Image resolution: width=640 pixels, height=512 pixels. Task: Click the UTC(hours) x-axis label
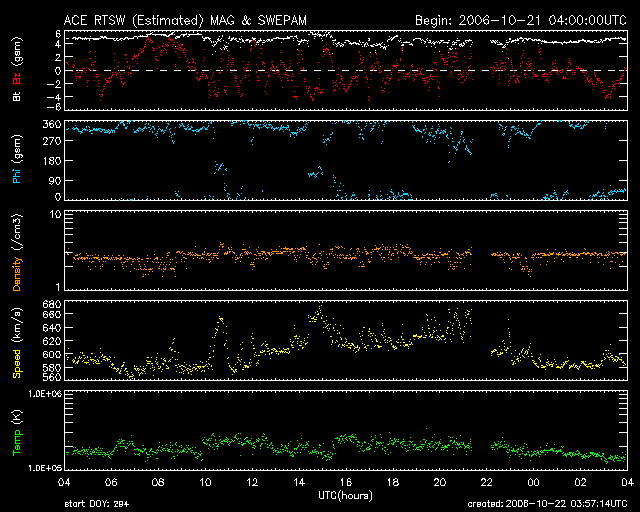click(346, 495)
